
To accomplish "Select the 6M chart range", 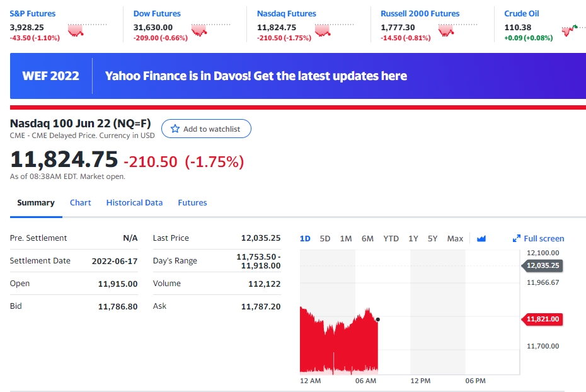I will (x=368, y=238).
